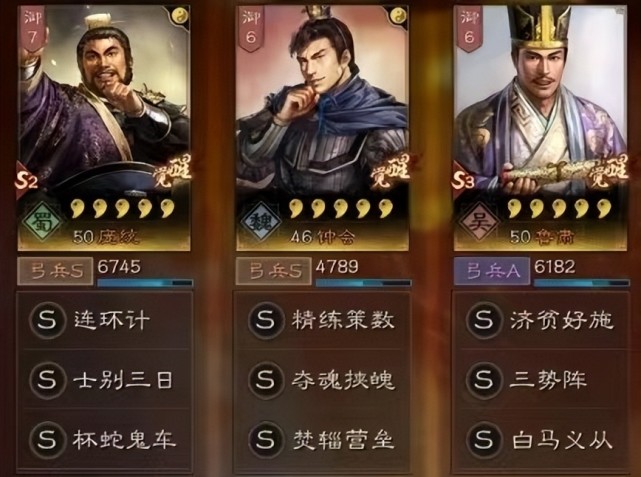Select the 精练策数 skill slot
The width and height of the screenshot is (641, 477).
(322, 320)
